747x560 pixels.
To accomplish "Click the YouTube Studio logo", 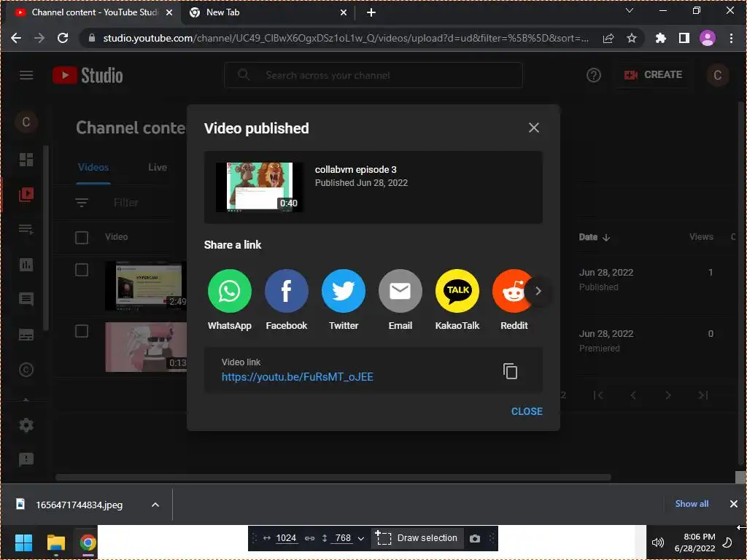I will point(88,75).
